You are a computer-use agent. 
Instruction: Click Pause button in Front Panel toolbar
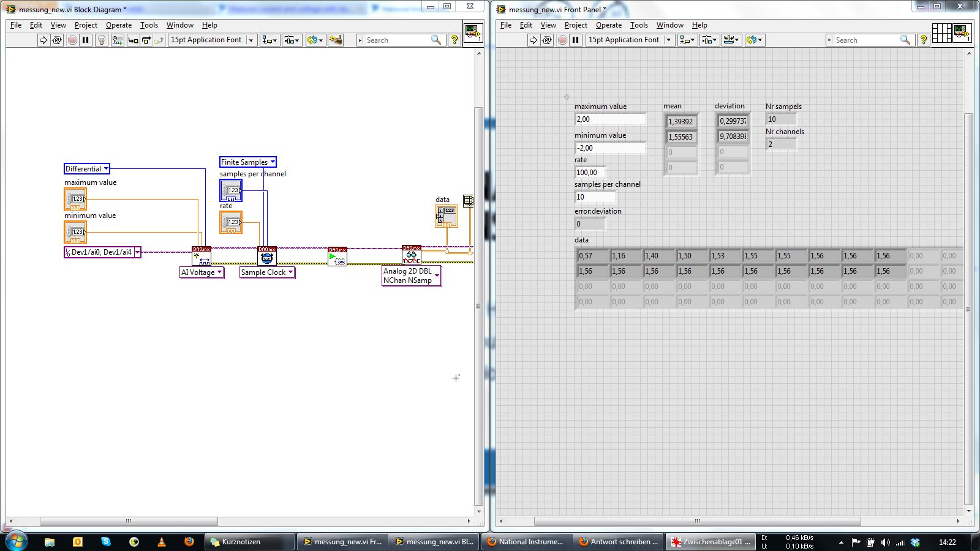pyautogui.click(x=576, y=40)
